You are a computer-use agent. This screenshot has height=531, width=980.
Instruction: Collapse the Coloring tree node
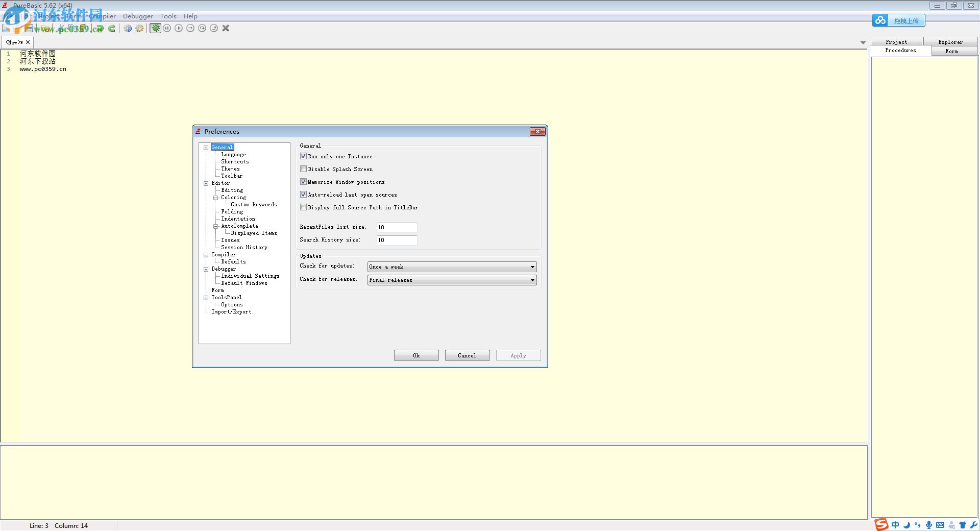point(216,198)
